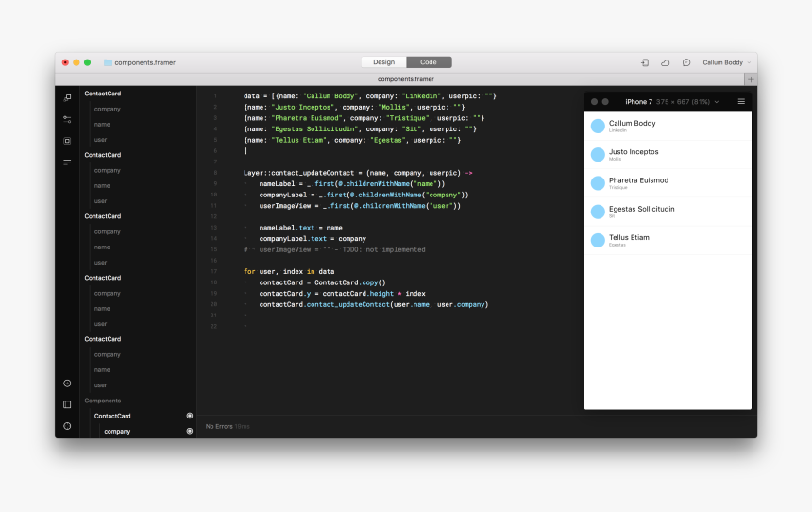
Task: Click the fold marker beside line 15
Action: click(245, 250)
